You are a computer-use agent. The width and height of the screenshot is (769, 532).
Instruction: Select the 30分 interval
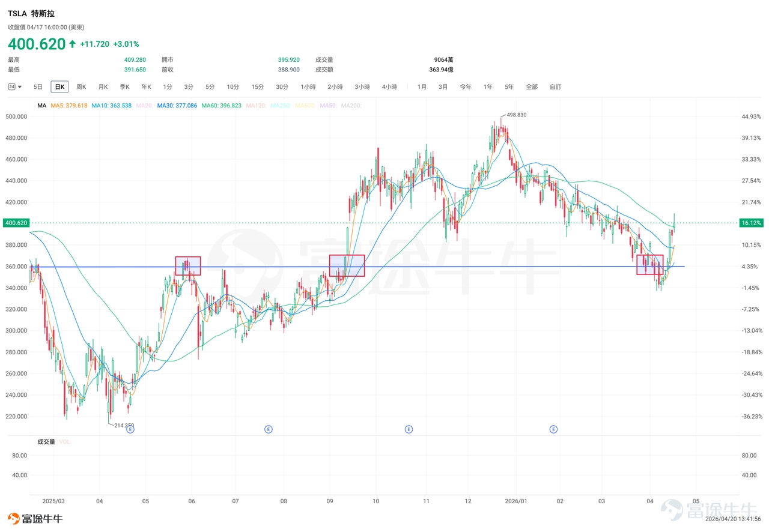(x=282, y=87)
